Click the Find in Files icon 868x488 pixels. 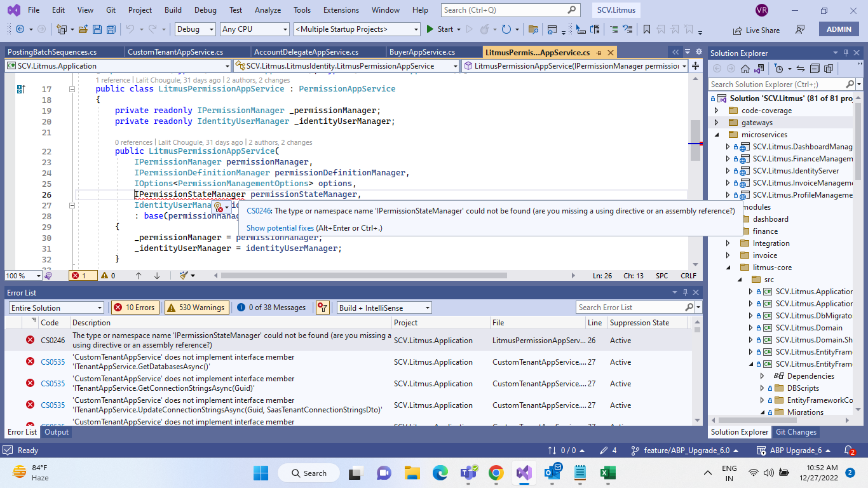pos(533,29)
